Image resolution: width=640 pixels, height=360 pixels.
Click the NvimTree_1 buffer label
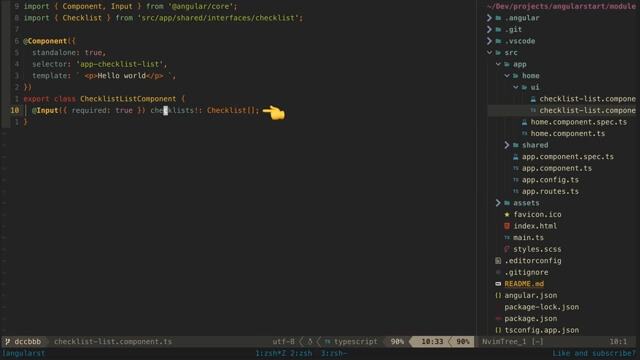(x=504, y=341)
